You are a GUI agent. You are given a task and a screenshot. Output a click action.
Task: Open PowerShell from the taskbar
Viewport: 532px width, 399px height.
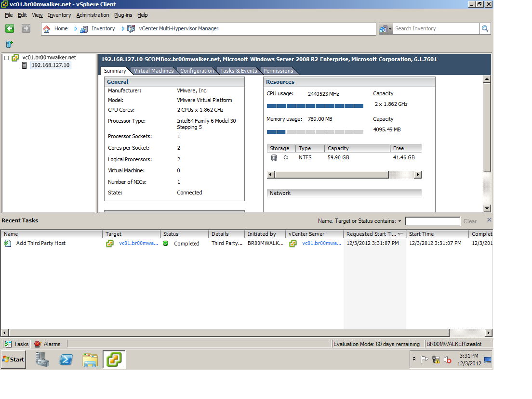[x=66, y=360]
